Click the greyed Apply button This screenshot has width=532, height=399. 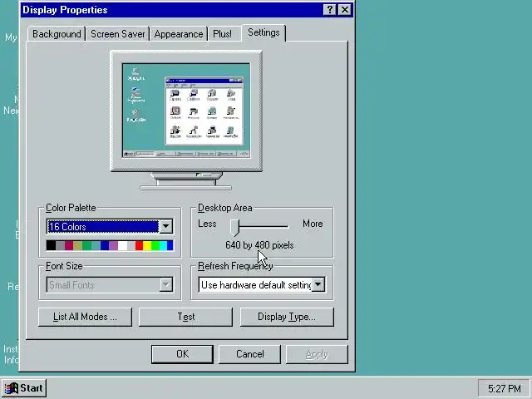pos(317,355)
